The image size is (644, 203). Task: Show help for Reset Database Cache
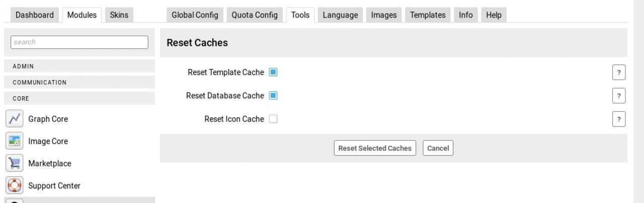[x=619, y=96]
